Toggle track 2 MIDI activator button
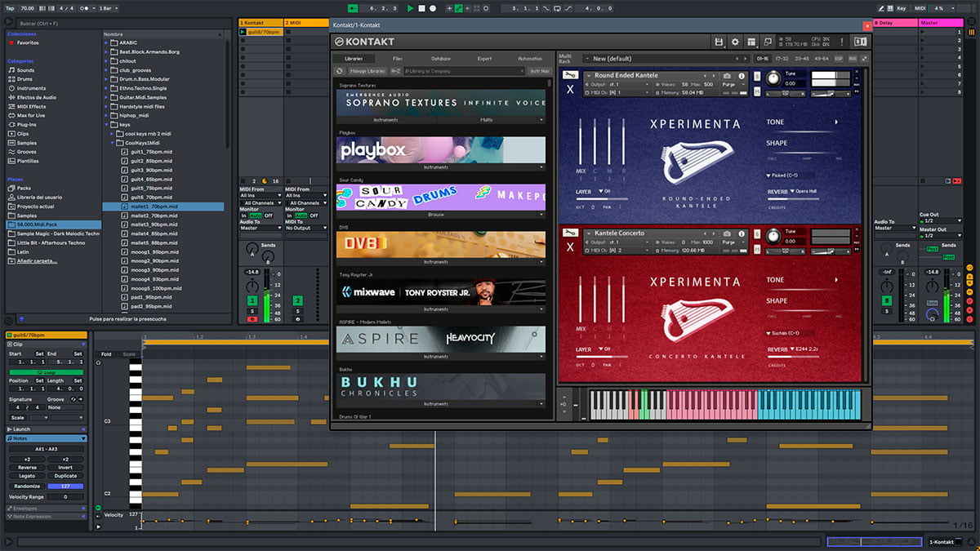The height and width of the screenshot is (551, 980). click(297, 300)
